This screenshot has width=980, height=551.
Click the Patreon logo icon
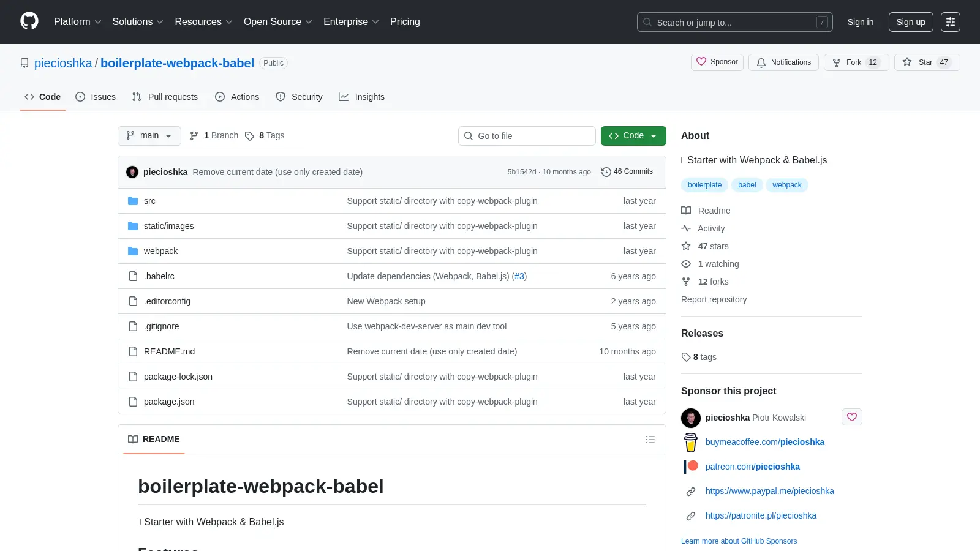click(691, 467)
